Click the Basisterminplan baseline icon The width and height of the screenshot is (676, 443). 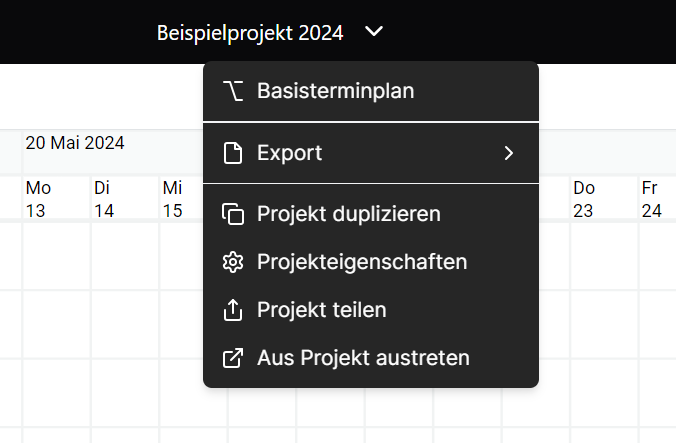click(233, 91)
